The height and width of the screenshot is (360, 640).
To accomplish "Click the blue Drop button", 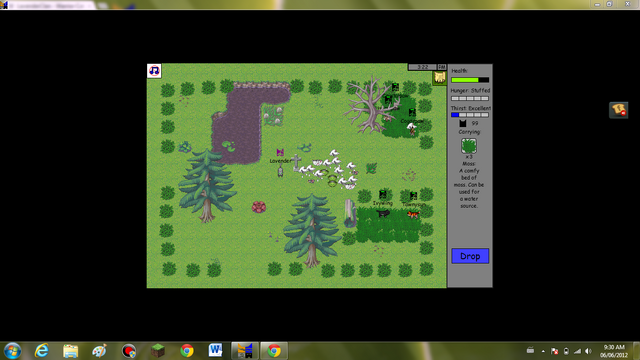I will (x=470, y=256).
